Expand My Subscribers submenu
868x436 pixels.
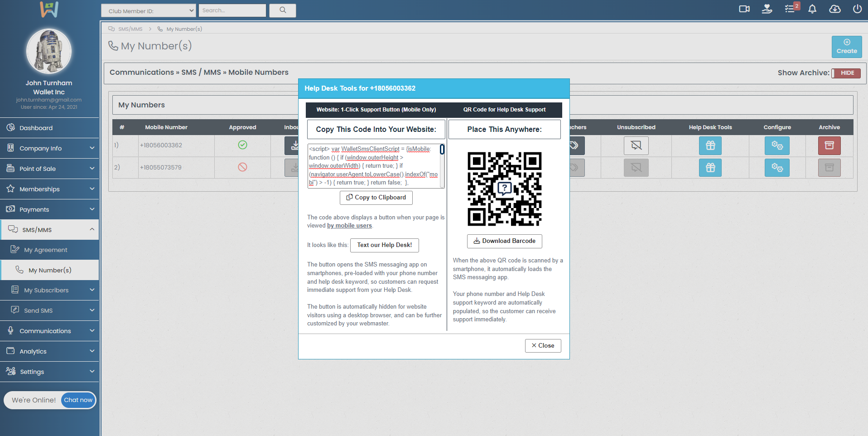point(49,290)
